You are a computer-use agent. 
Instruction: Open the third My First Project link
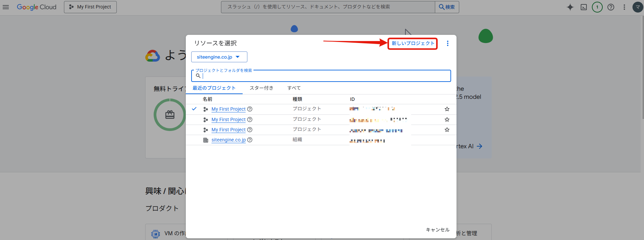tap(228, 130)
